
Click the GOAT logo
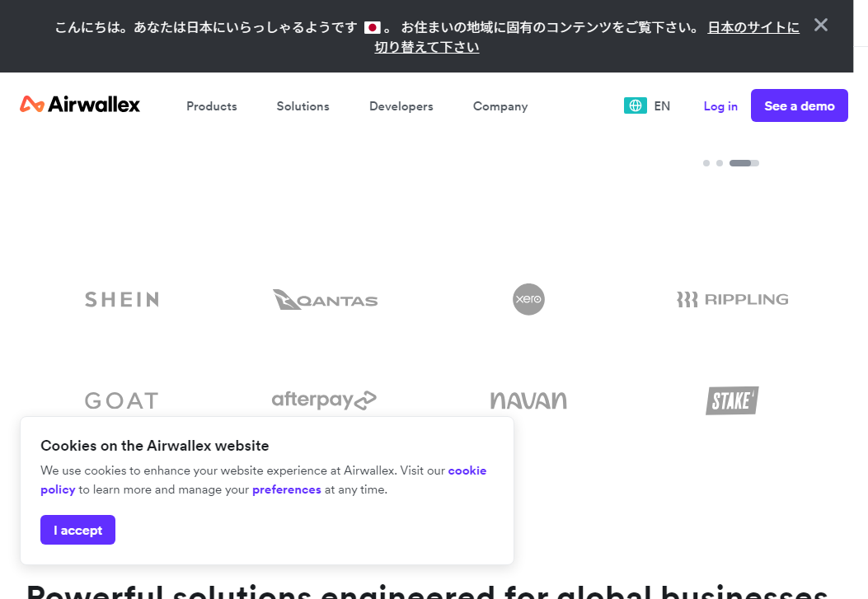pyautogui.click(x=122, y=400)
